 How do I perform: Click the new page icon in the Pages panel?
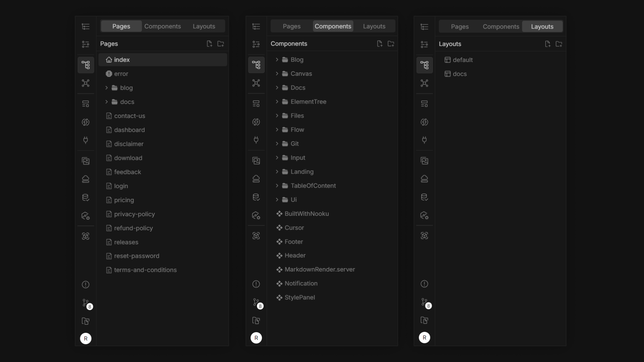[209, 44]
